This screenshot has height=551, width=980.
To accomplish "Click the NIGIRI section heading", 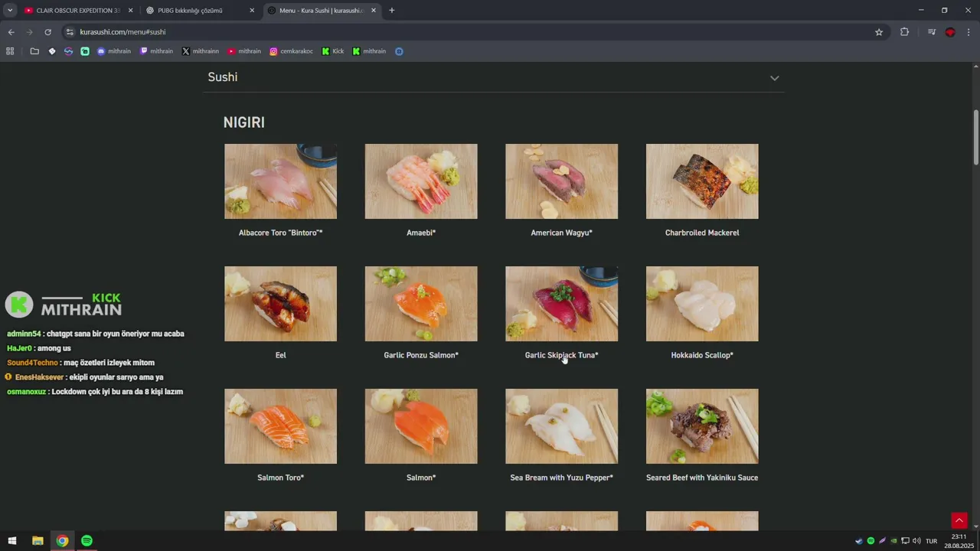I will [244, 122].
